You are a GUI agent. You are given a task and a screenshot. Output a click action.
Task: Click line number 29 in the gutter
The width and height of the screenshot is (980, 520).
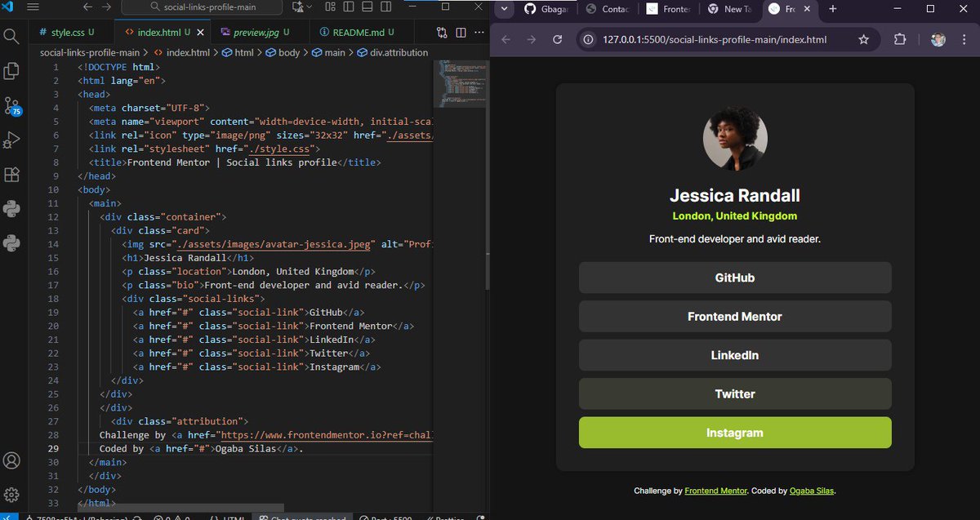click(x=53, y=448)
